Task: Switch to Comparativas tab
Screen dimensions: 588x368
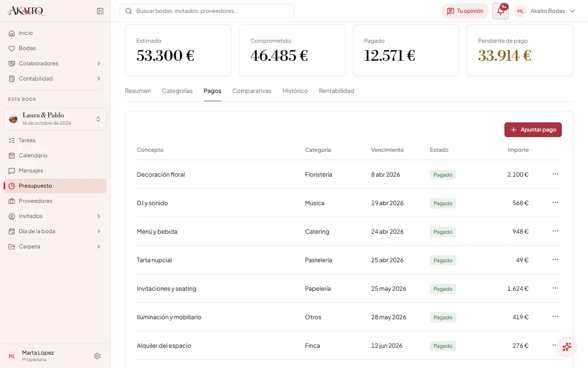Action: coord(252,91)
